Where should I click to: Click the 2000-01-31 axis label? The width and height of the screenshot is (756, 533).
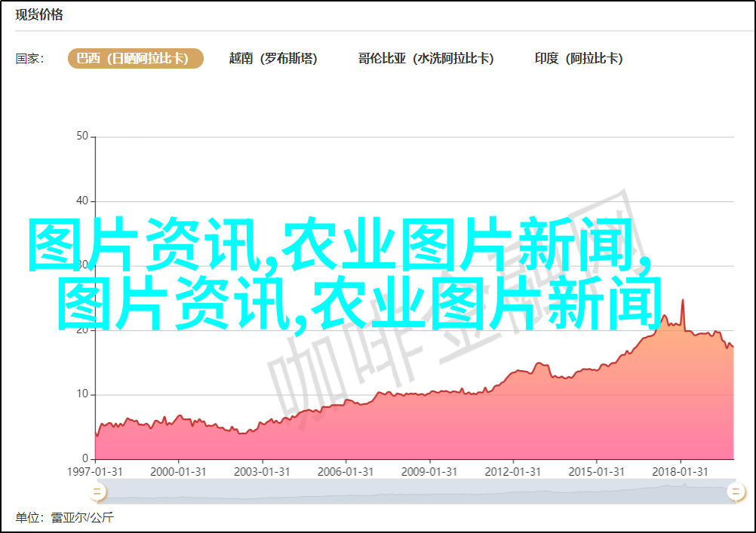pyautogui.click(x=178, y=472)
